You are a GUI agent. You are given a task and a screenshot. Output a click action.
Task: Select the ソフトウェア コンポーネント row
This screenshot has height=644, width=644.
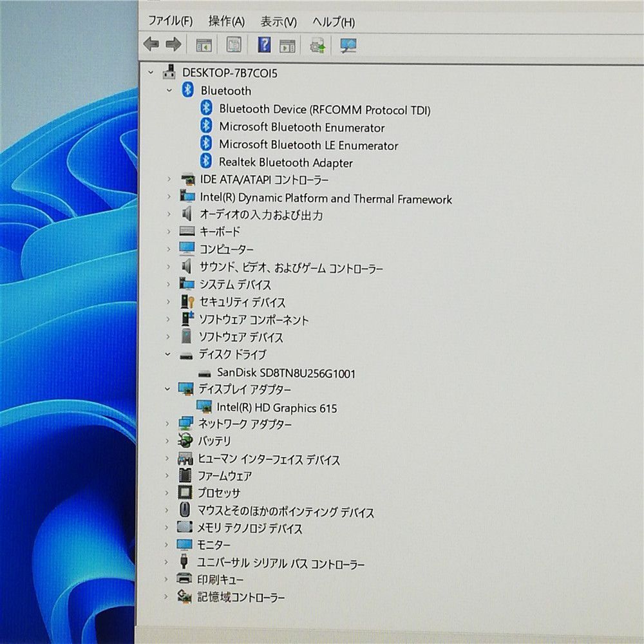253,319
